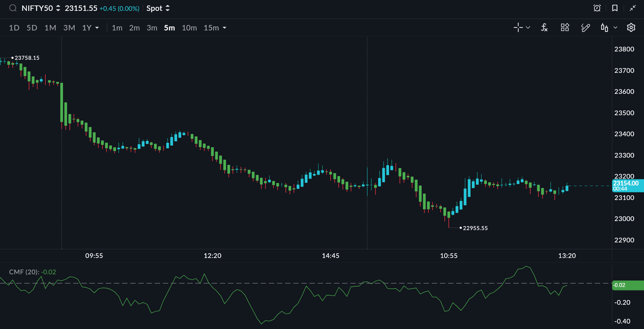Click the search magnifier icon
The image size is (644, 329).
point(13,8)
